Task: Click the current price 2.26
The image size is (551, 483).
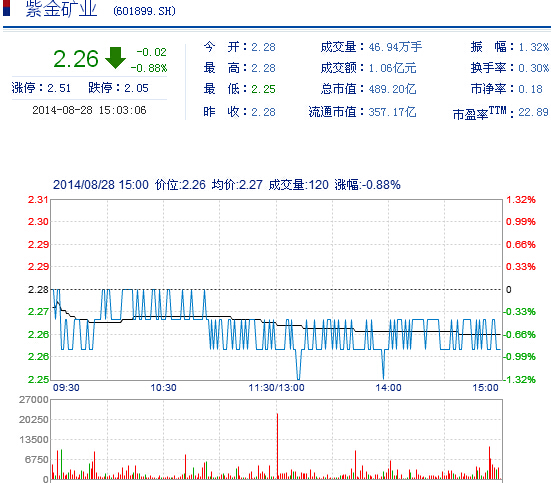Action: tap(76, 59)
